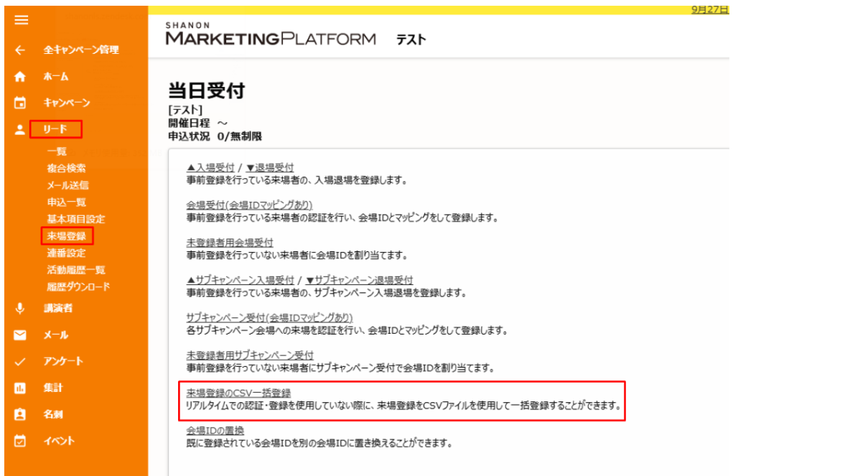The height and width of the screenshot is (476, 868).
Task: Click the calendar icon beside キャンペーン
Action: click(20, 103)
